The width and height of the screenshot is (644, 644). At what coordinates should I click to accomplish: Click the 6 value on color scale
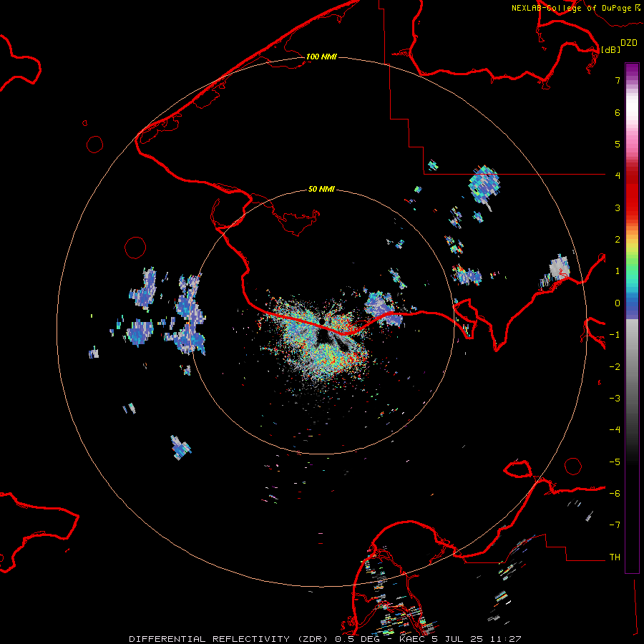(x=618, y=112)
